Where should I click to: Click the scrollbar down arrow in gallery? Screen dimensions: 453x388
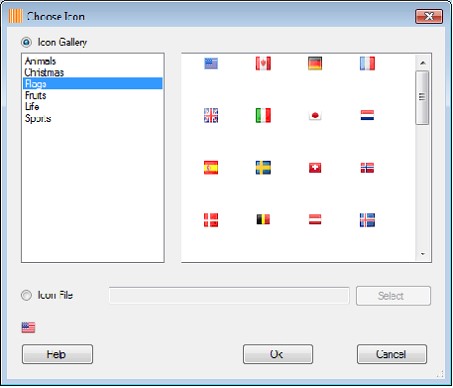423,254
